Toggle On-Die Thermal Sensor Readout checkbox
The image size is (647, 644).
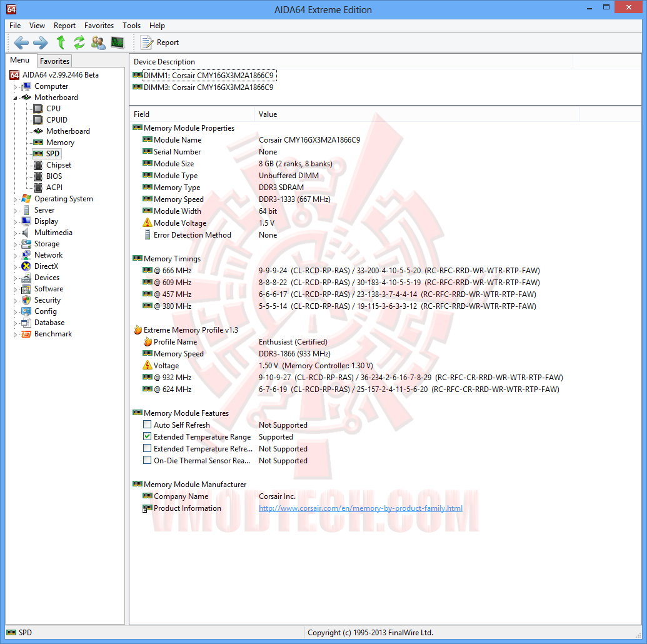pos(147,460)
